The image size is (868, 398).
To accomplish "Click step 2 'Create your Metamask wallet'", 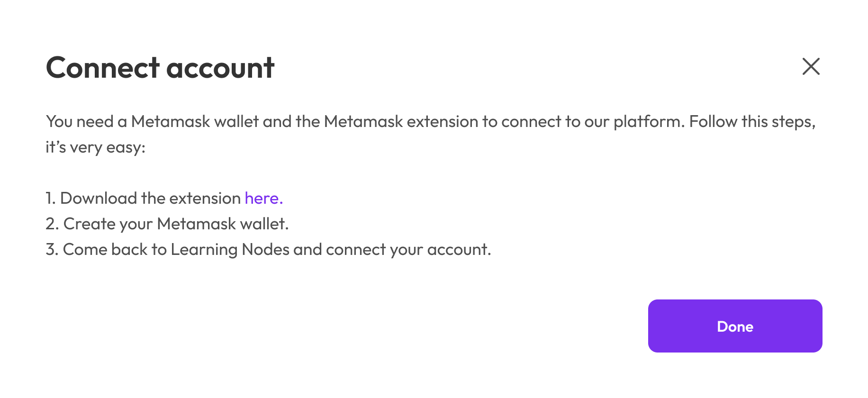I will click(167, 224).
